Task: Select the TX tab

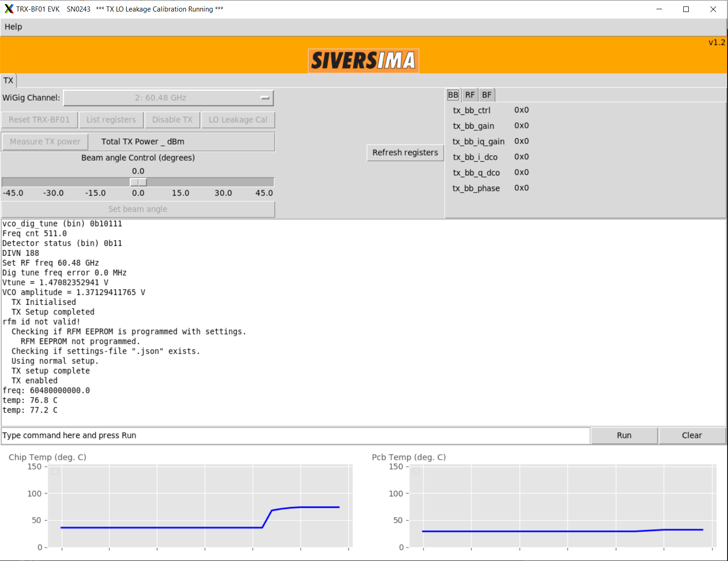Action: [8, 81]
